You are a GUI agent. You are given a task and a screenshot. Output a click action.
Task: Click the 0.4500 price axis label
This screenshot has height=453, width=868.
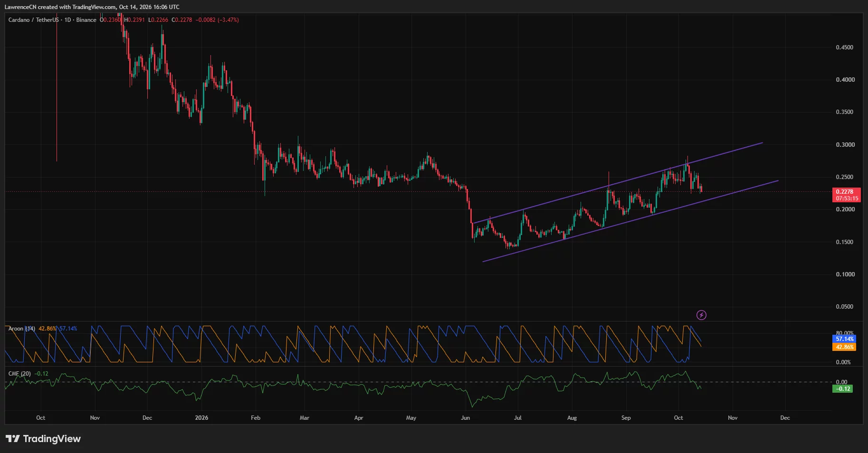(x=845, y=47)
